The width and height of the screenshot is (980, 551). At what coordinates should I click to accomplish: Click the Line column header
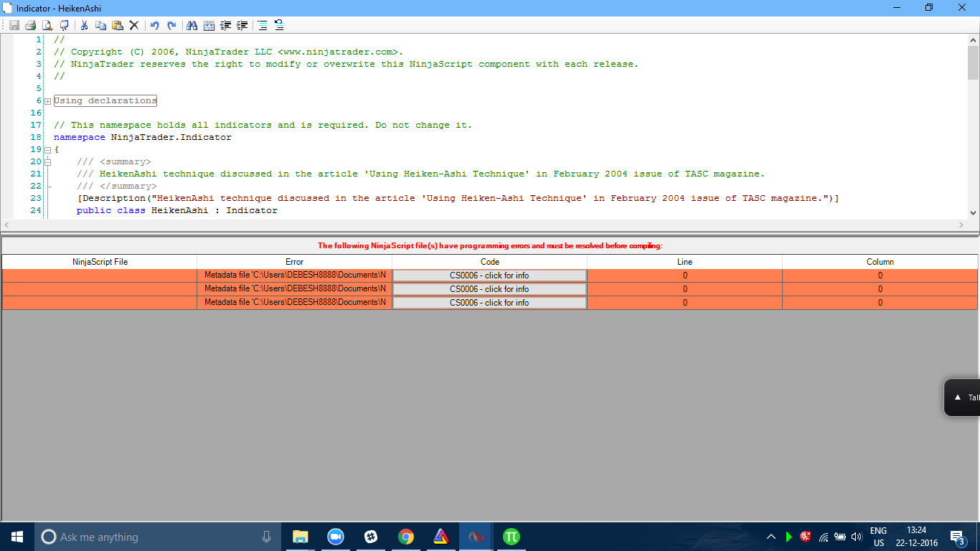tap(684, 262)
